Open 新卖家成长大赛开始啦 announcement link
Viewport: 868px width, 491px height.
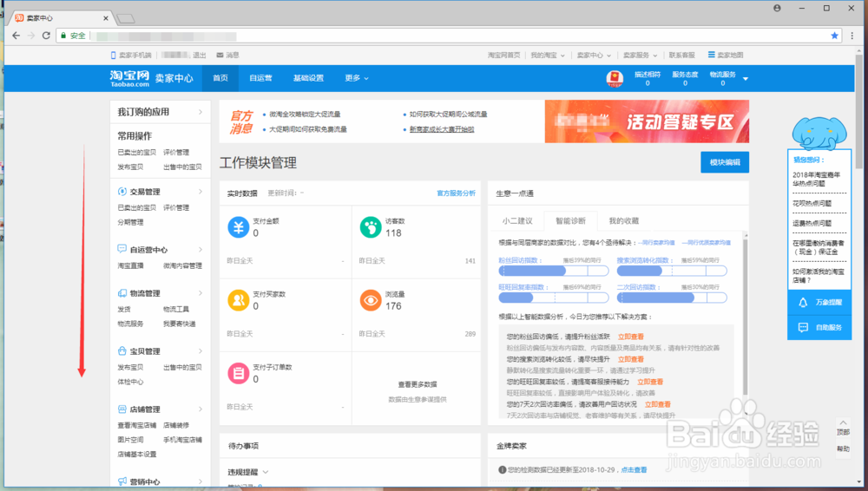[x=442, y=129]
